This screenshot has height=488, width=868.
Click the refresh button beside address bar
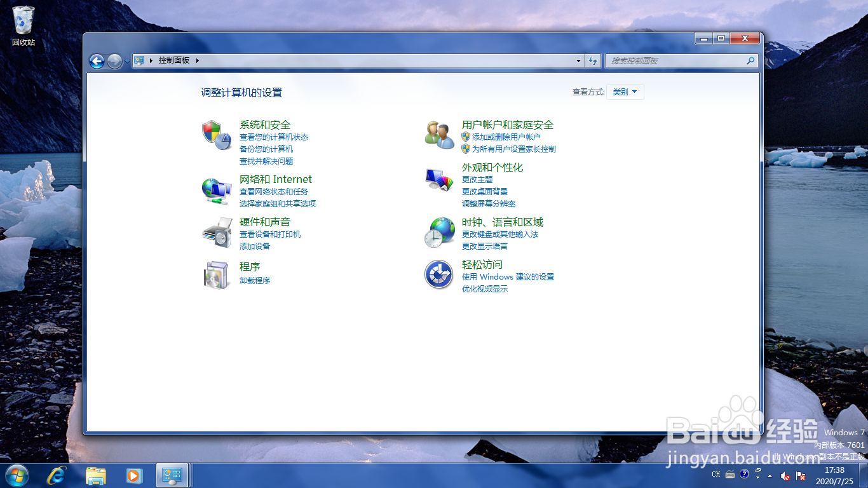pos(593,60)
